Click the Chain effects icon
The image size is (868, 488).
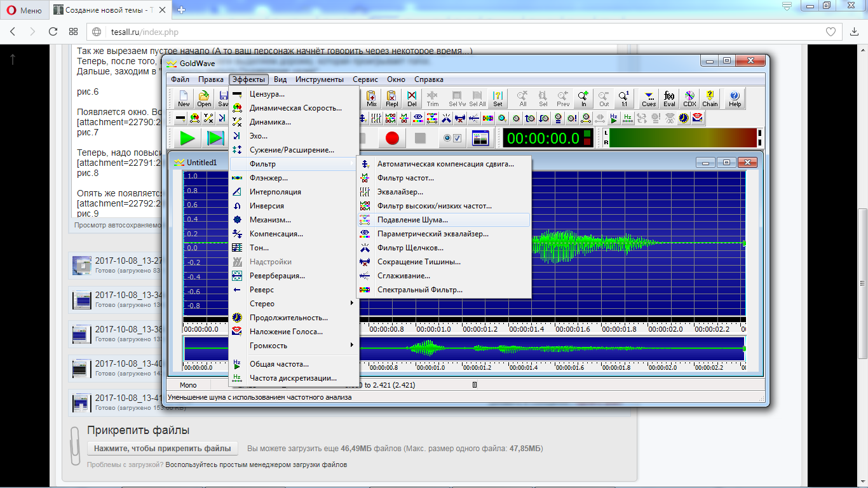point(710,98)
